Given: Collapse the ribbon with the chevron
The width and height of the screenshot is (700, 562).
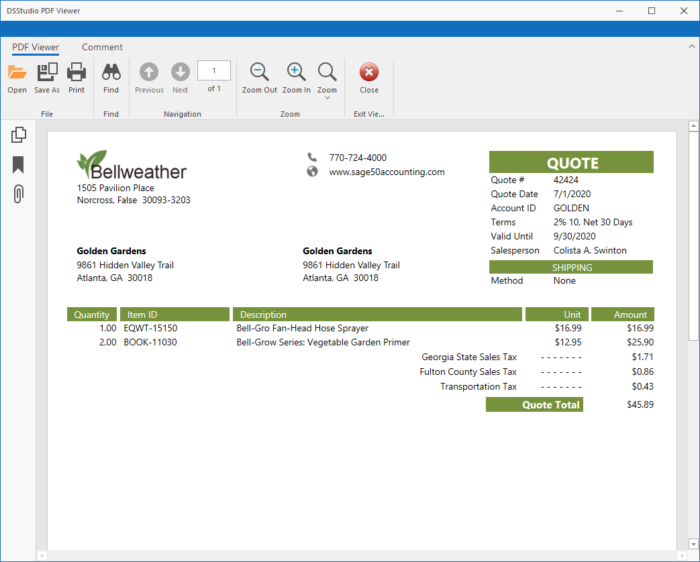Looking at the screenshot, I should coord(692,46).
